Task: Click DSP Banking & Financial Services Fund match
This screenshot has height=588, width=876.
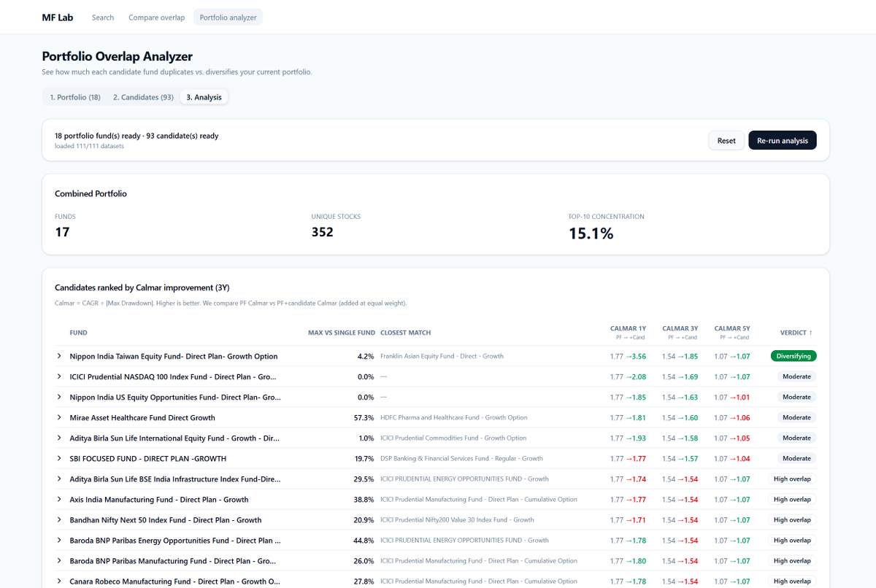Action: coord(461,458)
